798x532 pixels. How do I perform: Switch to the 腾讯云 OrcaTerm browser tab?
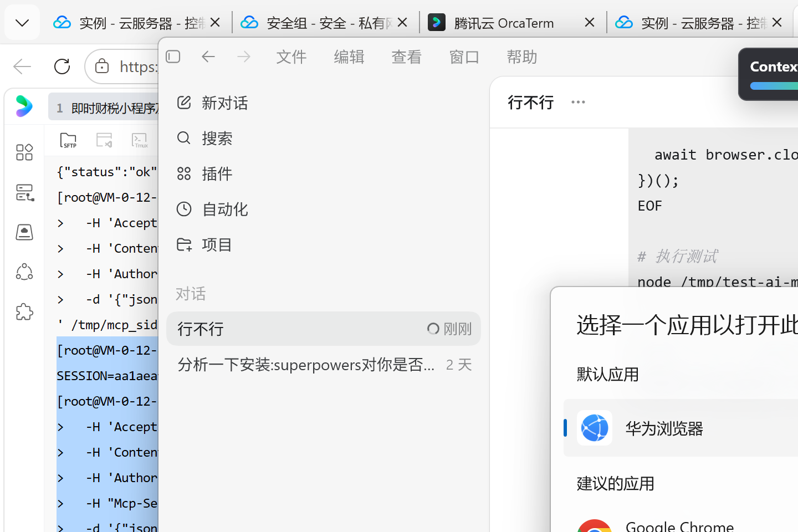tap(503, 23)
